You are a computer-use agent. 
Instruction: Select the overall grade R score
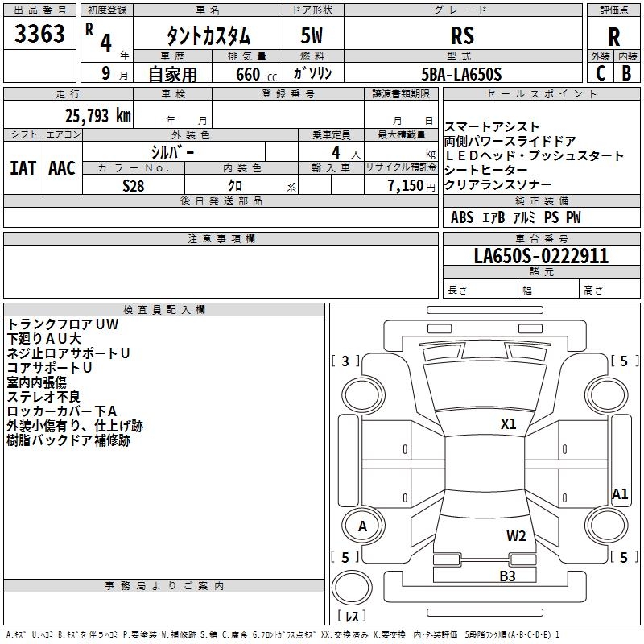[x=613, y=36]
